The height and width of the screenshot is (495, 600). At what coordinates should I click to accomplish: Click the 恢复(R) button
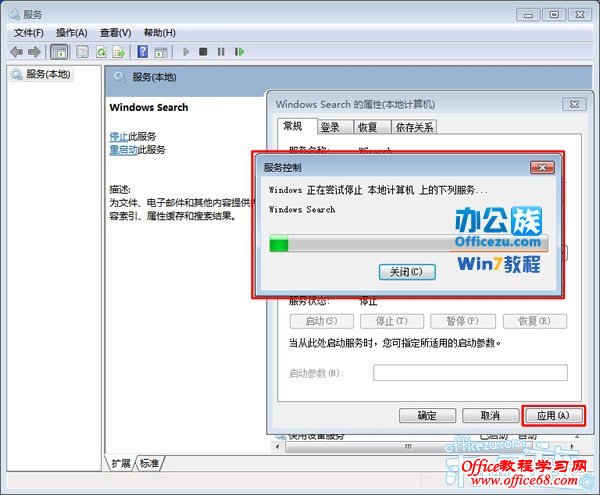pyautogui.click(x=535, y=321)
